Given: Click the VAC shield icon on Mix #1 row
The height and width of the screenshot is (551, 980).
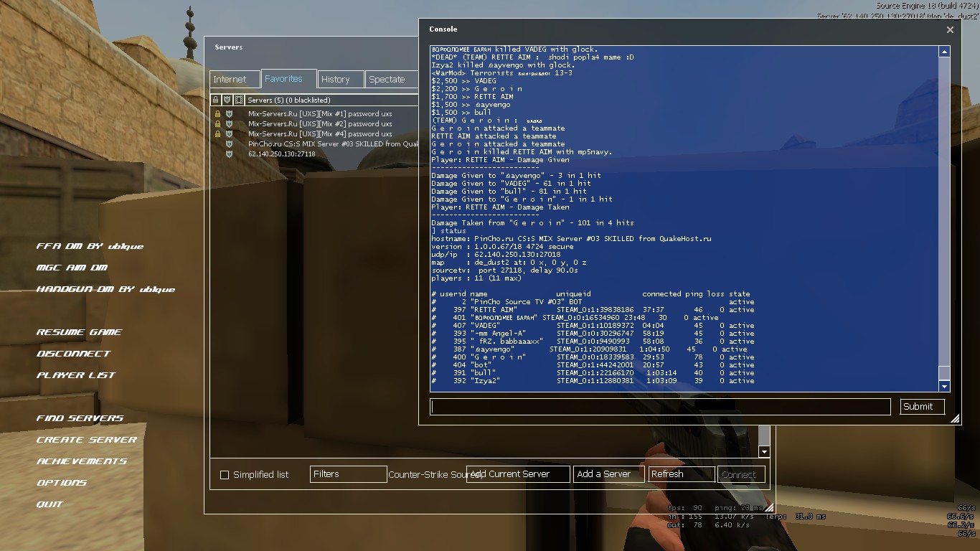Looking at the screenshot, I should click(229, 113).
